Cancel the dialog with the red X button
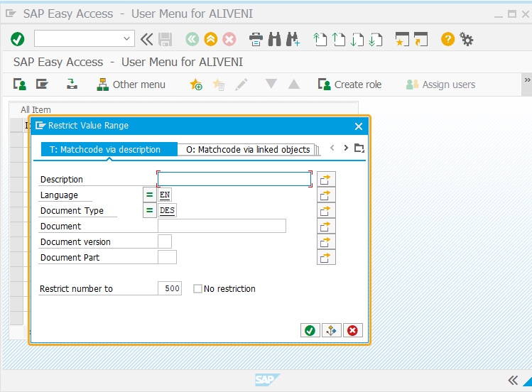Image resolution: width=532 pixels, height=392 pixels. (353, 330)
